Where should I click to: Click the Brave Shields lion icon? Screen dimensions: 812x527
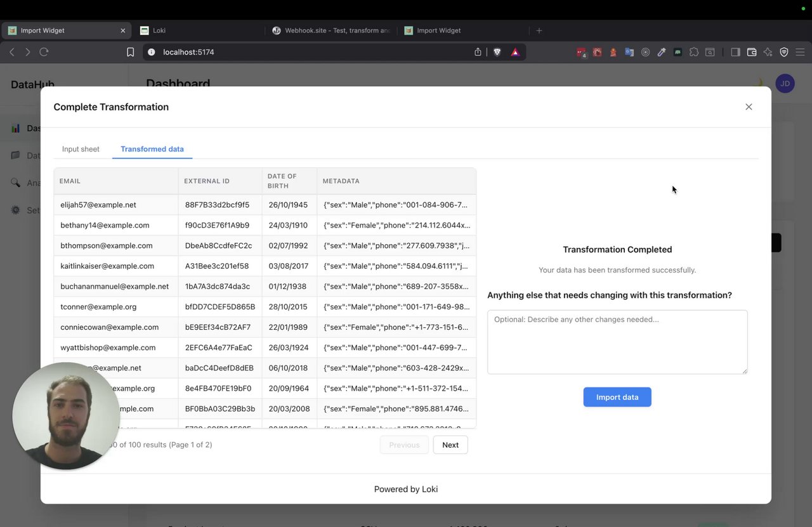[497, 52]
